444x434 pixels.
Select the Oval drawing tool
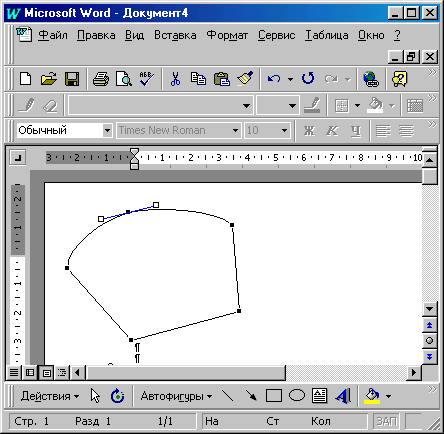click(297, 396)
